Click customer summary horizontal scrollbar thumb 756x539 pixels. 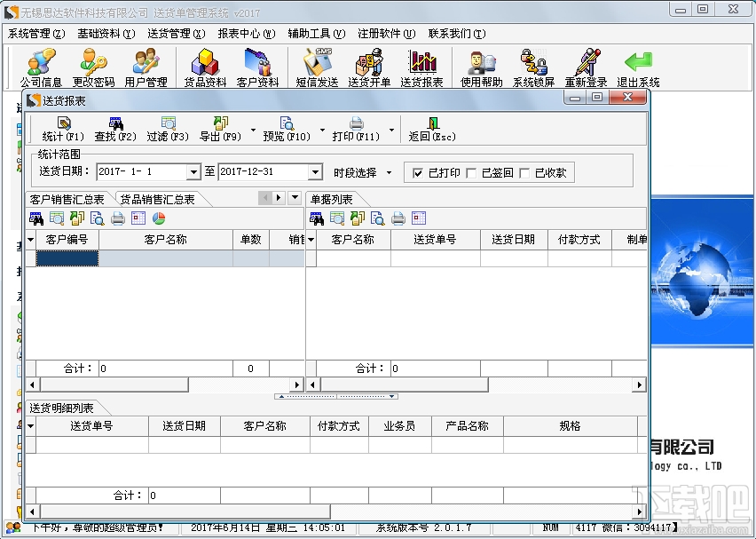[x=114, y=384]
